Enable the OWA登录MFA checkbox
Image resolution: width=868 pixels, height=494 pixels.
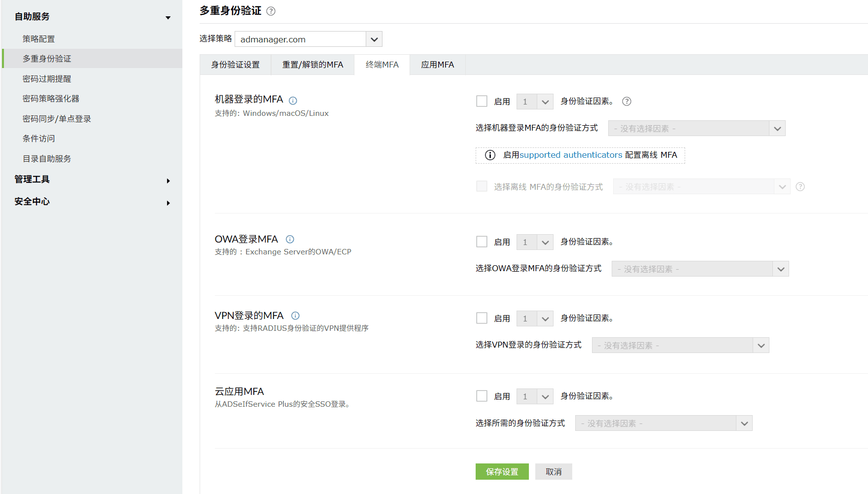pos(482,242)
